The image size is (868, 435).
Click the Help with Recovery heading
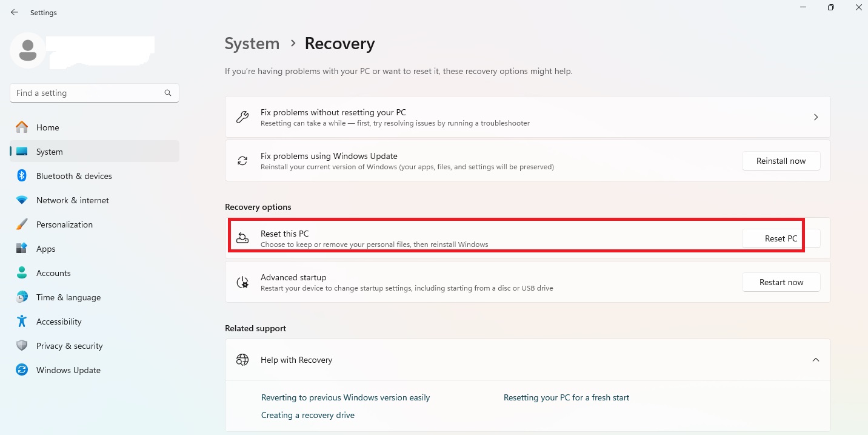tap(296, 360)
